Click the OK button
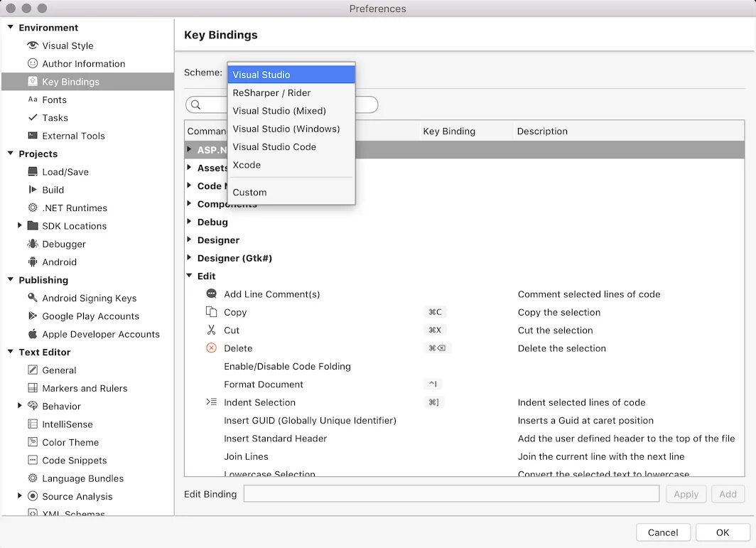This screenshot has height=548, width=756. (722, 532)
